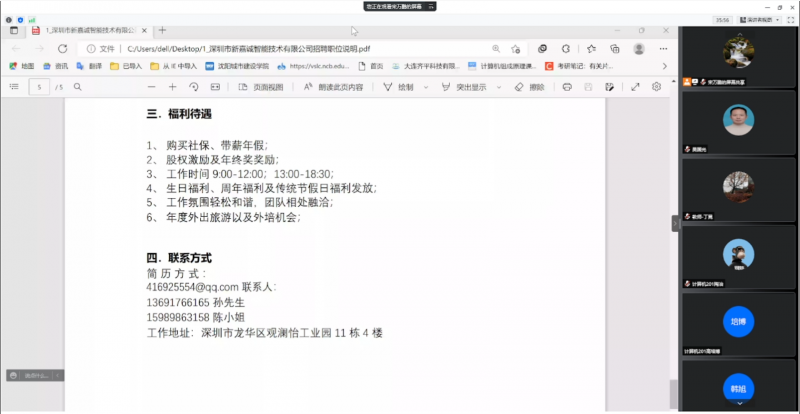Toggle the PDF table of contents sidebar

[x=14, y=87]
